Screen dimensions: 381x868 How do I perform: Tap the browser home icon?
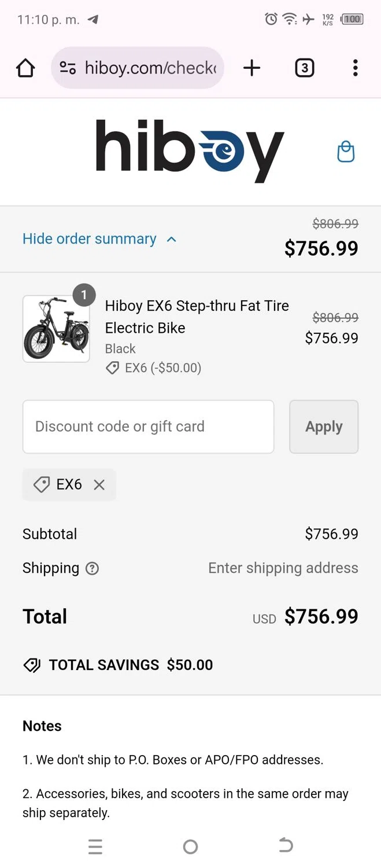(x=25, y=68)
